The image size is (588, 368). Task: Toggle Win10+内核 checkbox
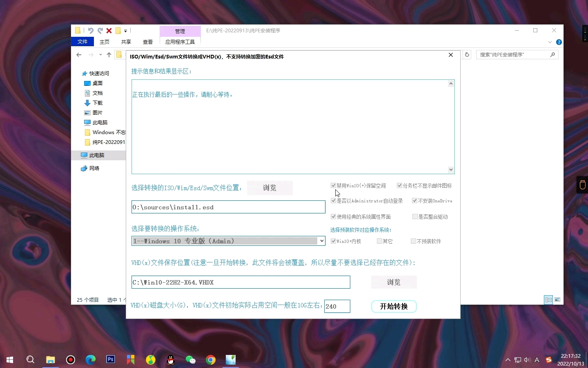pyautogui.click(x=333, y=241)
